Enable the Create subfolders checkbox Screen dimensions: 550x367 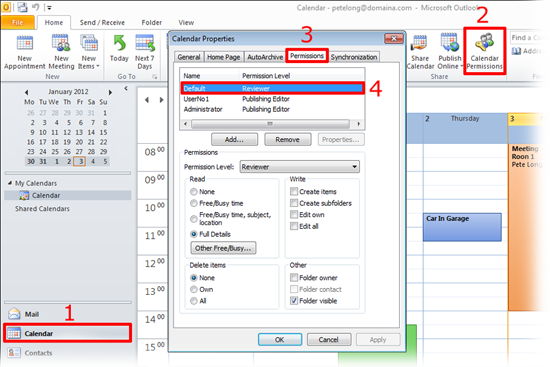[294, 203]
